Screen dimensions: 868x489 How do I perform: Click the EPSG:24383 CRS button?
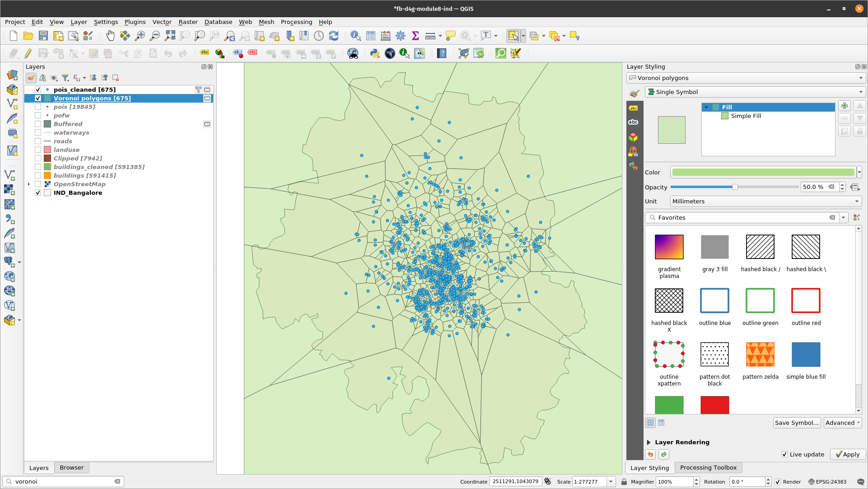[827, 482]
